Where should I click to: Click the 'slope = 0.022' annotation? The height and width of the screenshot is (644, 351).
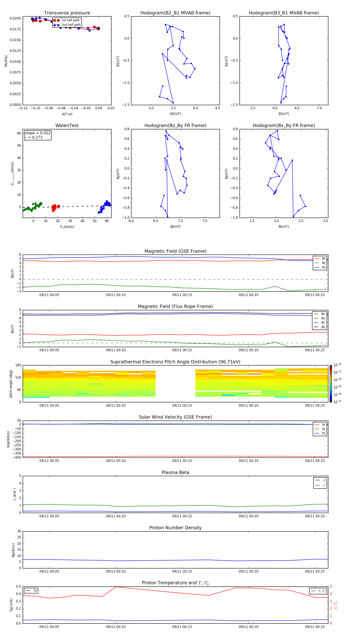pyautogui.click(x=37, y=133)
